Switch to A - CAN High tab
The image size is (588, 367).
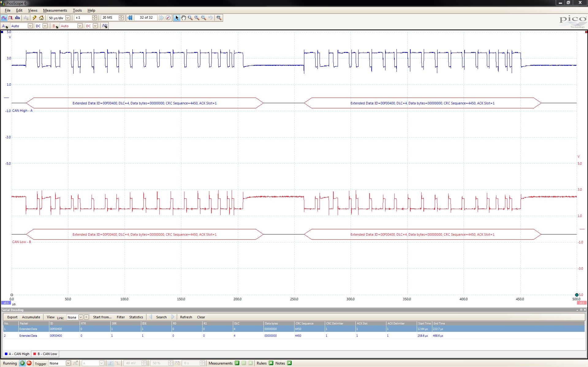pos(17,354)
